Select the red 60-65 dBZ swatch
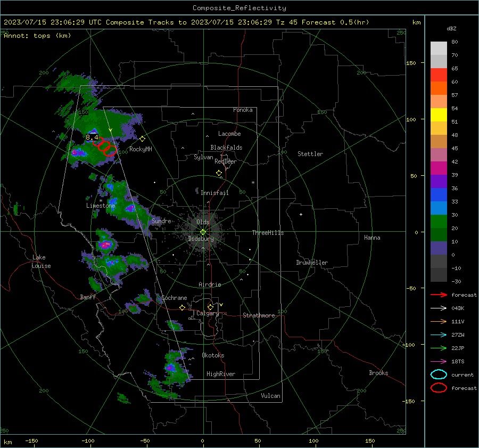This screenshot has height=448, width=479. [x=439, y=75]
